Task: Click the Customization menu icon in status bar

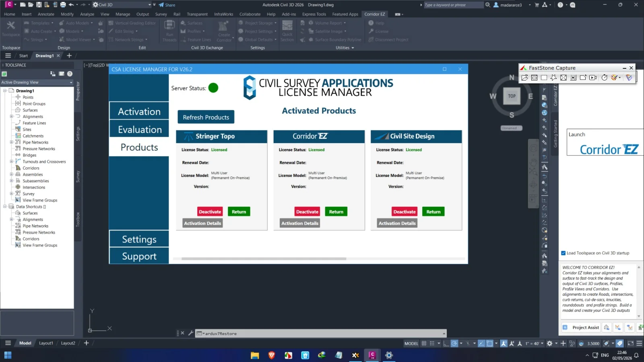Action: pos(639,343)
